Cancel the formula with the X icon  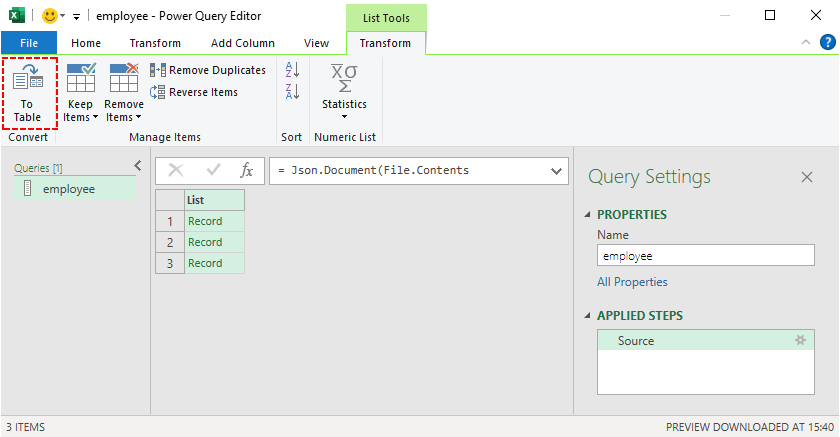176,171
